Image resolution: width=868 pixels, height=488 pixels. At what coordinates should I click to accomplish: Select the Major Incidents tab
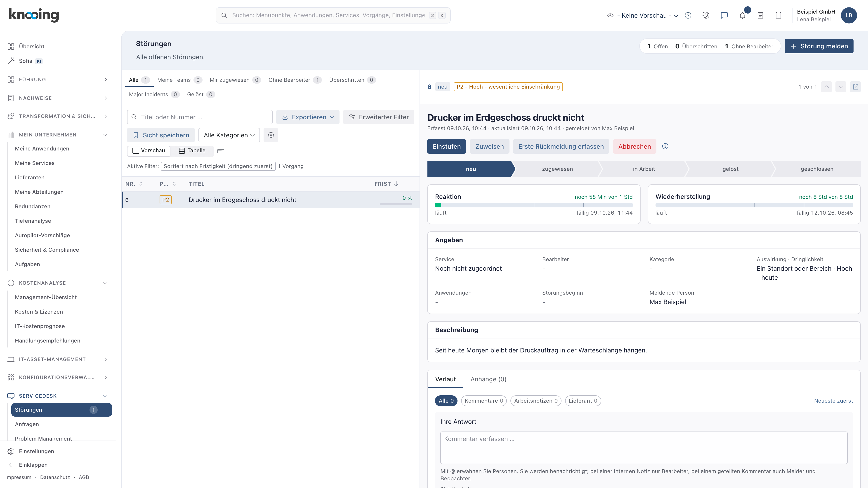coord(154,94)
